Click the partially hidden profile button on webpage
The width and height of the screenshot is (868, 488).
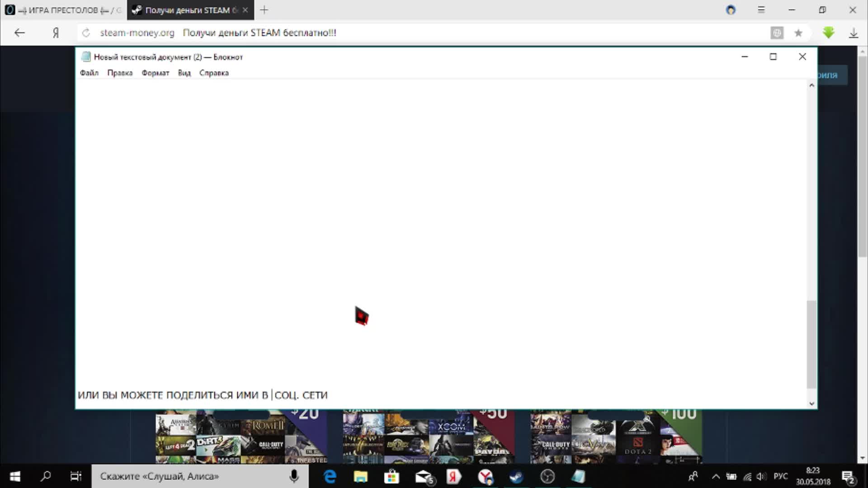[832, 75]
